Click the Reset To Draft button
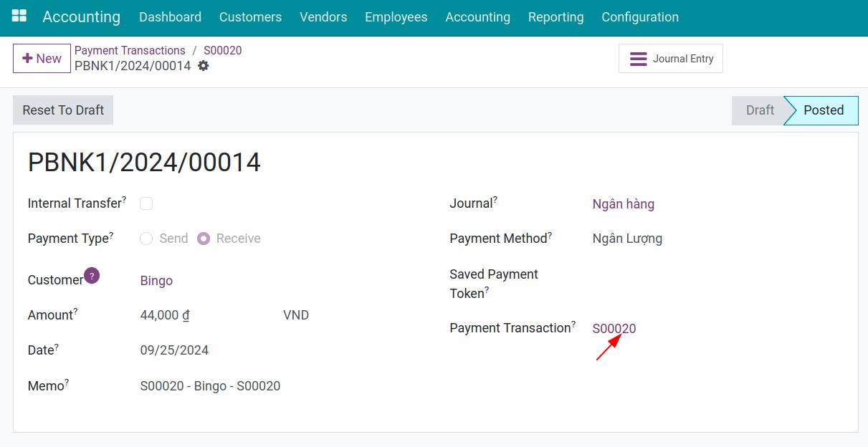Viewport: 868px width, 447px height. click(63, 110)
